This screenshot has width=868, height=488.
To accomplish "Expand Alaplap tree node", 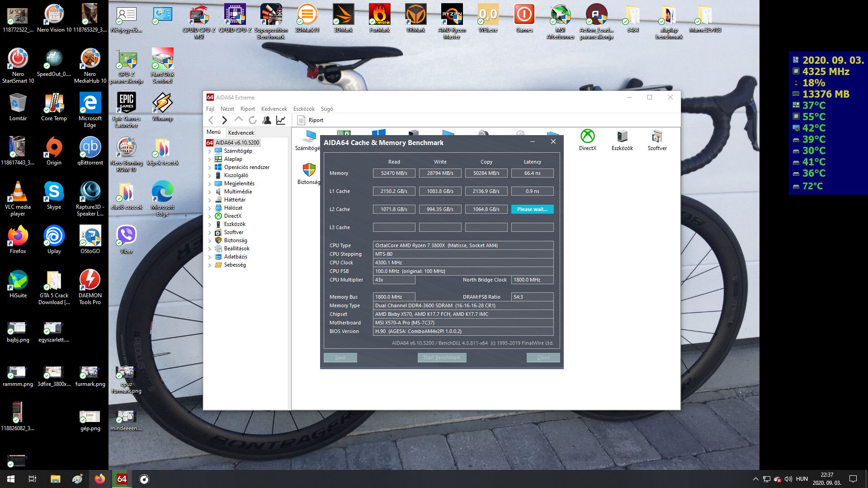I will (x=209, y=160).
